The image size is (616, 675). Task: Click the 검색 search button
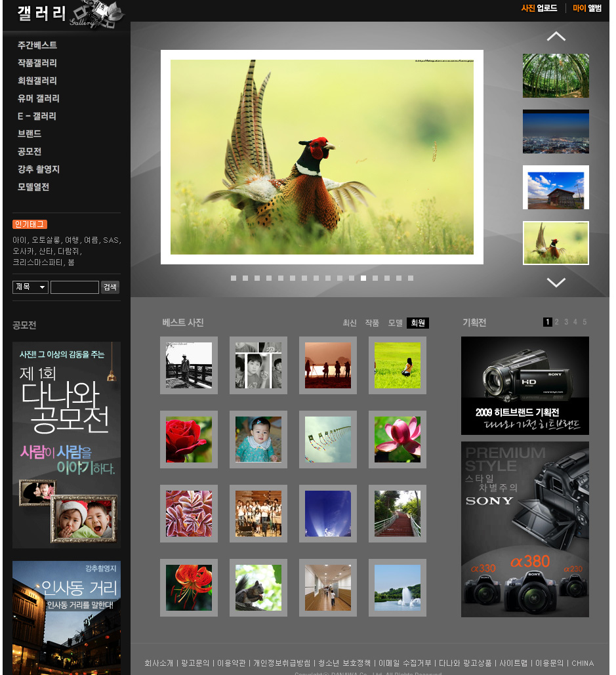[110, 287]
